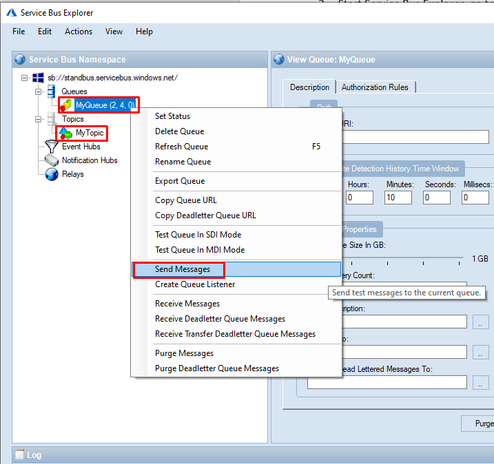Click globe icon in Service Bus Namespace header
The height and width of the screenshot is (464, 494).
(20, 59)
